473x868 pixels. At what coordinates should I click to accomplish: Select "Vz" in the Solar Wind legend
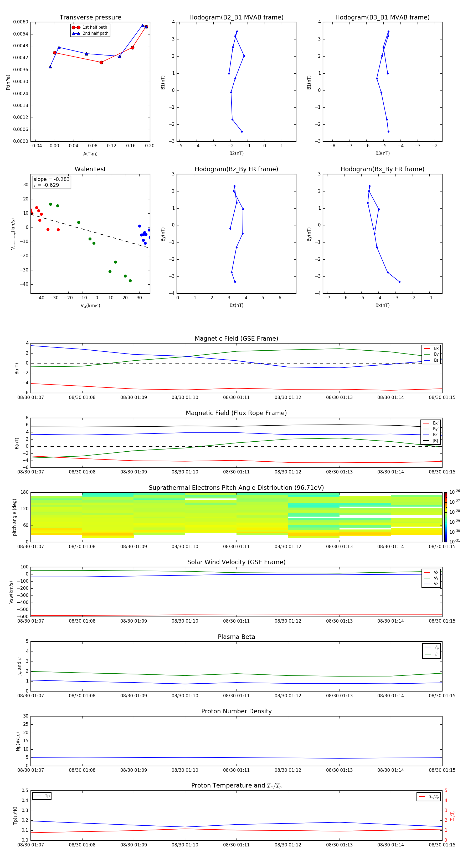[x=431, y=584]
